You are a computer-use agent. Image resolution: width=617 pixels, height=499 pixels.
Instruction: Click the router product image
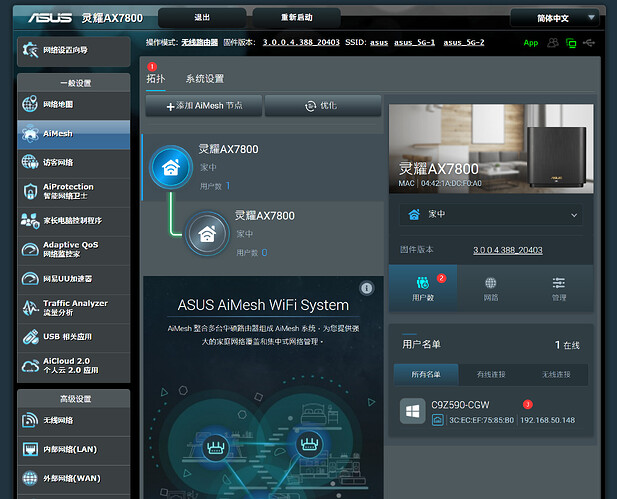[x=491, y=149]
